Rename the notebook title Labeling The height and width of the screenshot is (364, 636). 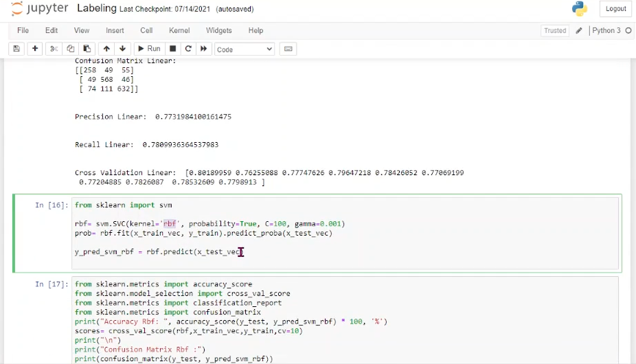[x=97, y=8]
